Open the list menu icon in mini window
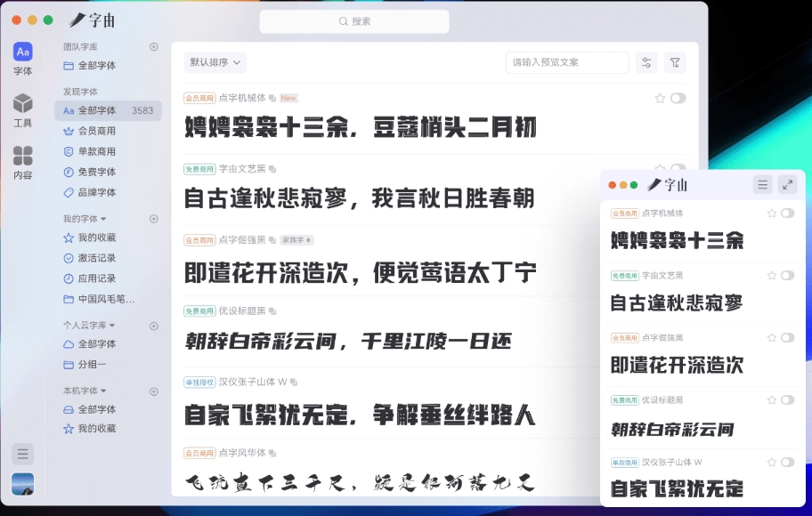 coord(762,185)
